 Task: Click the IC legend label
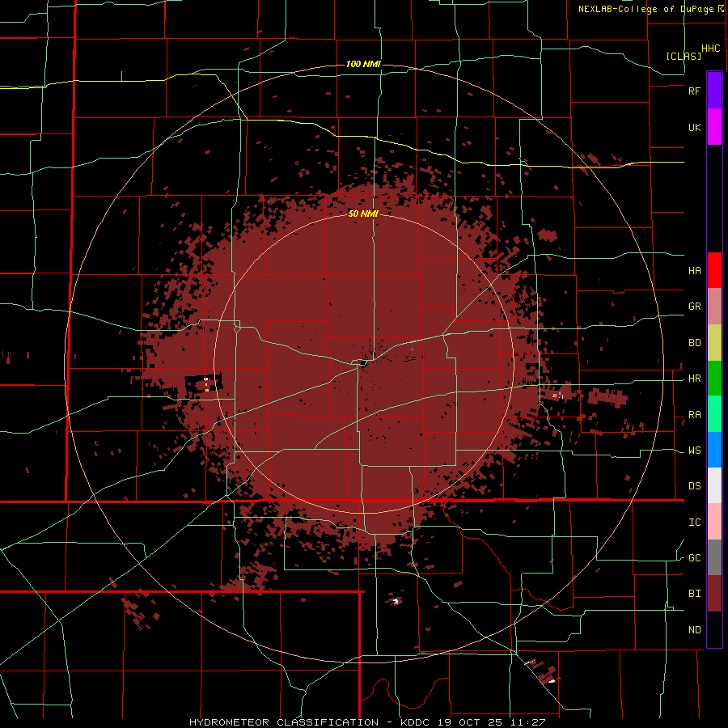click(695, 523)
